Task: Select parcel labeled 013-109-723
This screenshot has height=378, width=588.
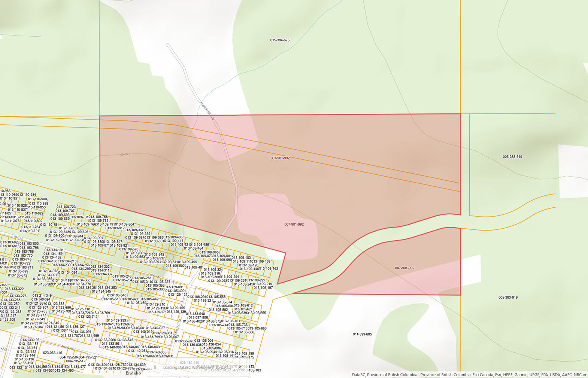Action: (66, 207)
